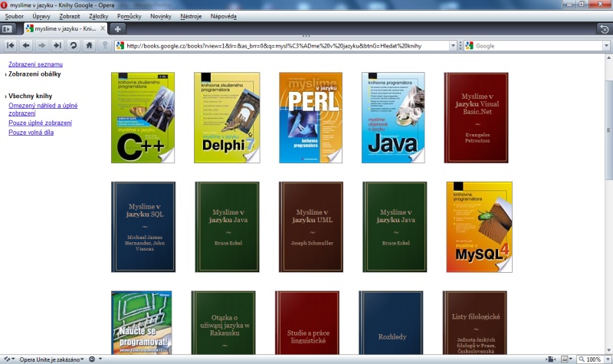
Task: Toggle the Opera panels sidebar button
Action: click(8, 29)
